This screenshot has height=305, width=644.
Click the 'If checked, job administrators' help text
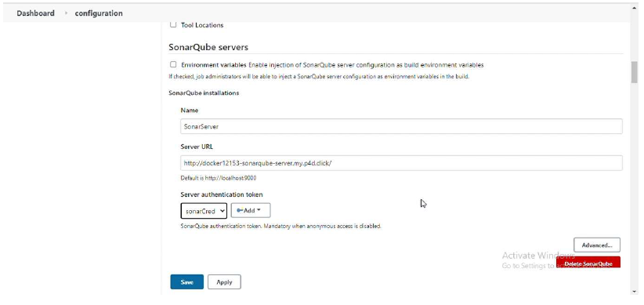(x=319, y=77)
